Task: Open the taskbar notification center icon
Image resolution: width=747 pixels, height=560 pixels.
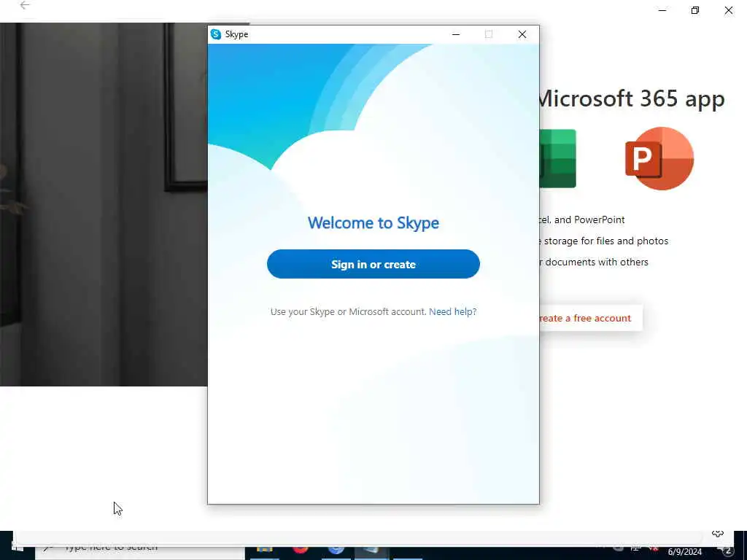Action: [727, 551]
